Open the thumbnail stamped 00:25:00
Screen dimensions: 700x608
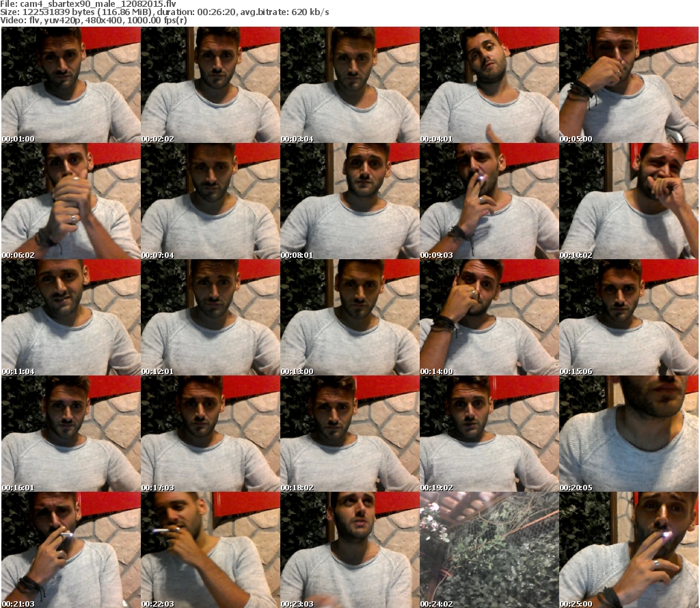tap(629, 550)
